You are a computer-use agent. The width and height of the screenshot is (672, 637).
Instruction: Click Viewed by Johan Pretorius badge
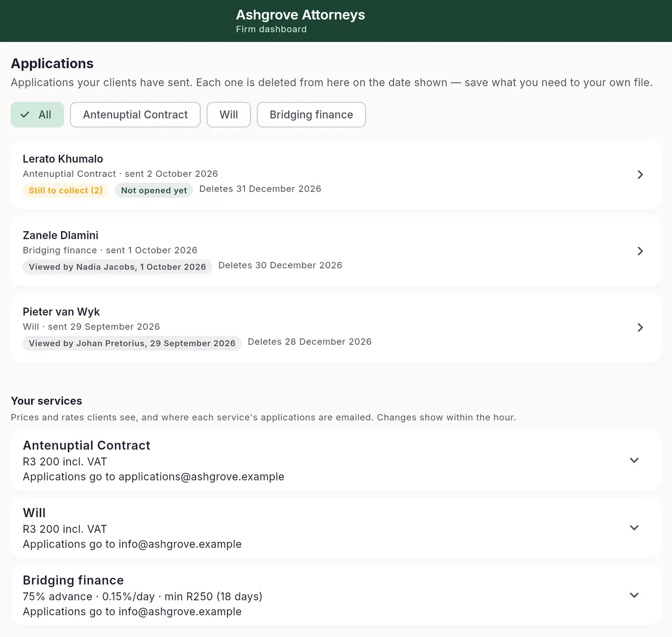[132, 343]
